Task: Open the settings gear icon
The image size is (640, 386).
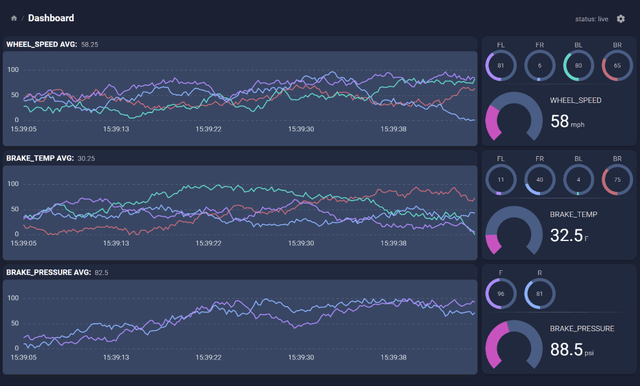Action: tap(621, 19)
